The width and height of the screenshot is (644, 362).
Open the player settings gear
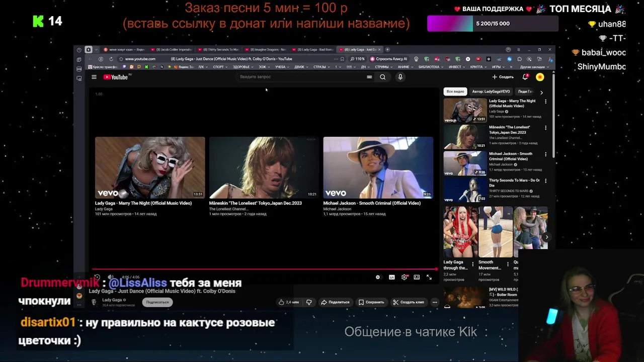(x=404, y=277)
